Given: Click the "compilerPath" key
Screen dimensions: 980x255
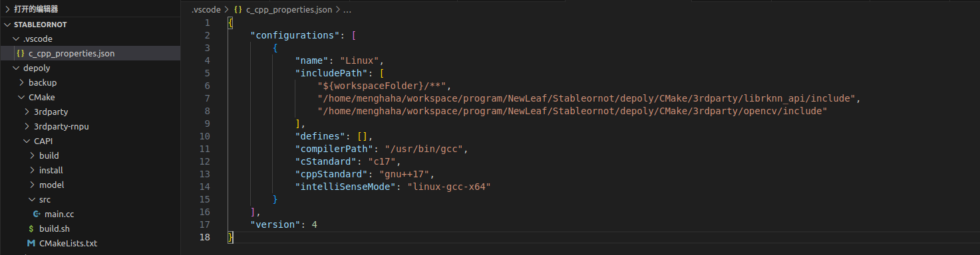Looking at the screenshot, I should point(334,149).
